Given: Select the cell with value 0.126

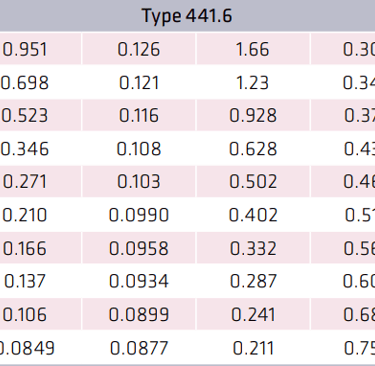Looking at the screenshot, I should click(x=139, y=49).
